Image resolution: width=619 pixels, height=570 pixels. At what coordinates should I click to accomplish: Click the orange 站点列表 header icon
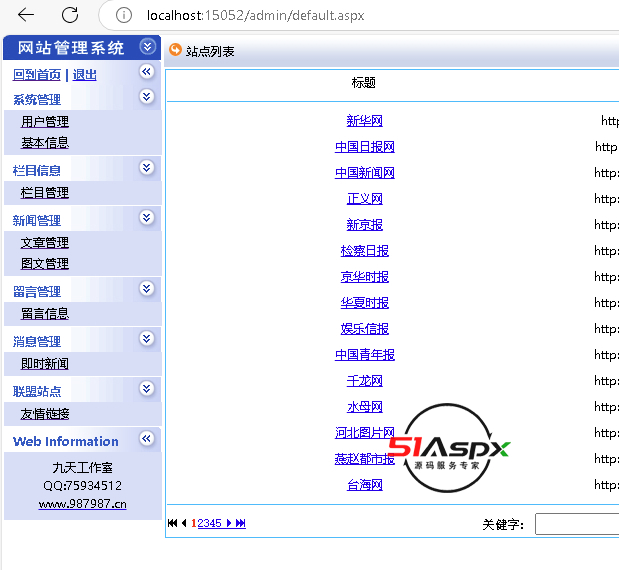coord(176,50)
